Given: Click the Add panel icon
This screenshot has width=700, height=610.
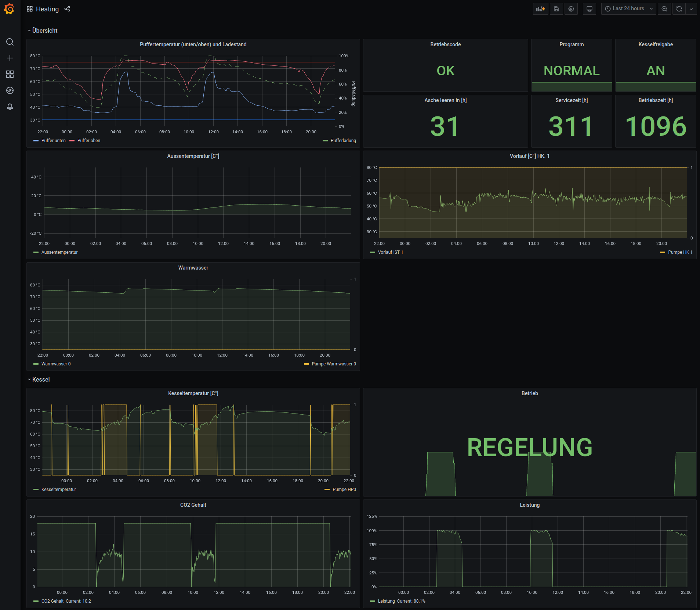Looking at the screenshot, I should click(540, 9).
